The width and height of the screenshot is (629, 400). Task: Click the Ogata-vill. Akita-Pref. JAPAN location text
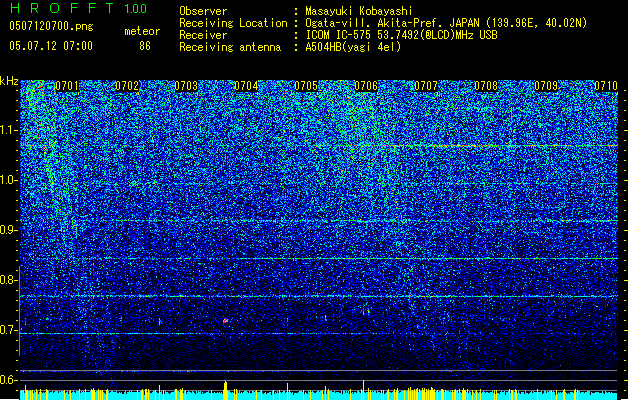[446, 23]
